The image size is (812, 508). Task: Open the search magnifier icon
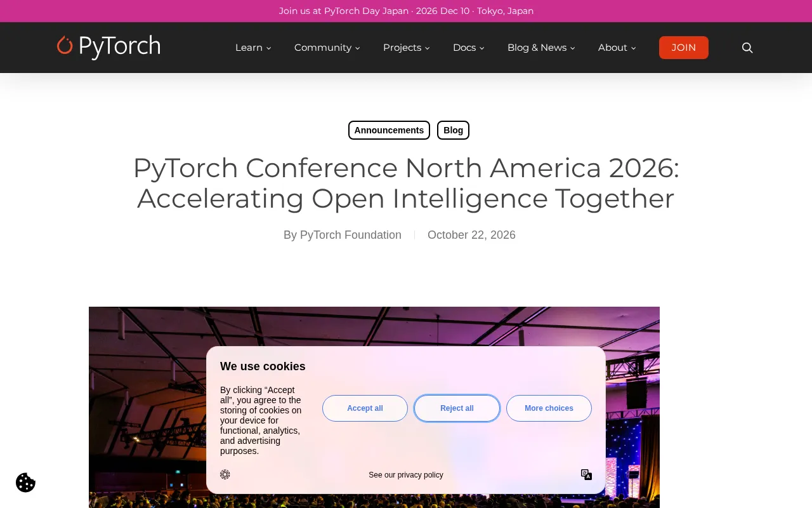point(747,48)
